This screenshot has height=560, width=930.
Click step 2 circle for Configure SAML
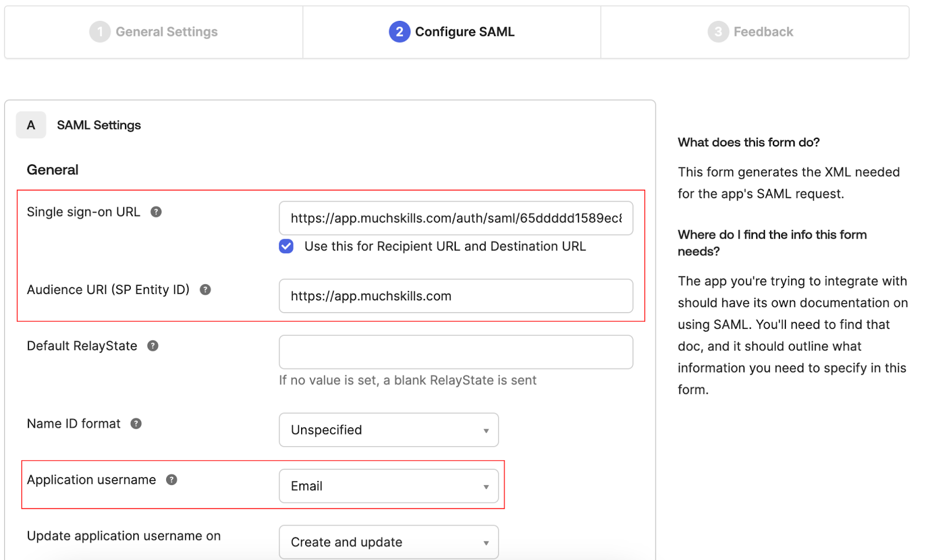coord(399,32)
